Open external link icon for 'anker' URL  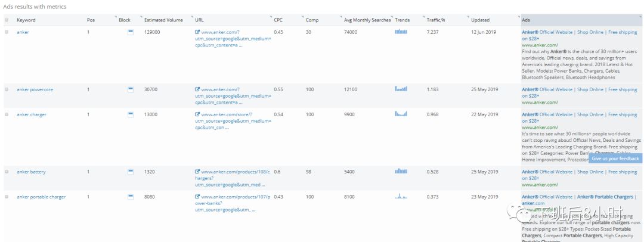197,32
